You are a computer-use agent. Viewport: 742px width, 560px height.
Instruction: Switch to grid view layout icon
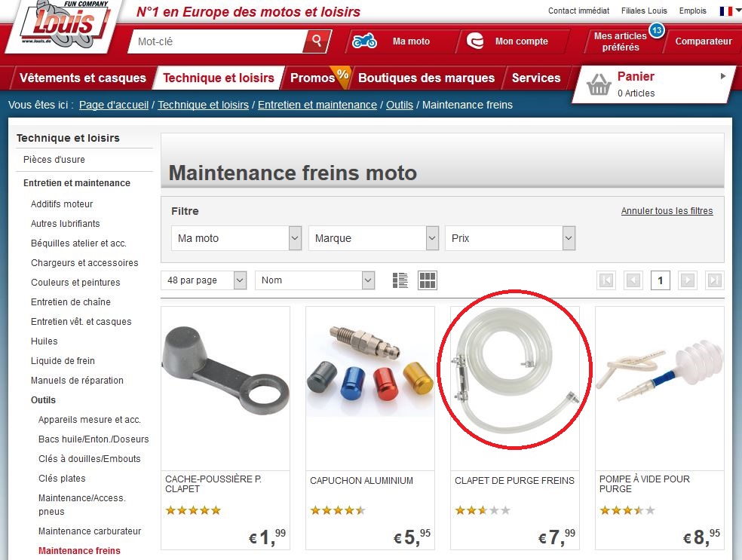tap(428, 280)
